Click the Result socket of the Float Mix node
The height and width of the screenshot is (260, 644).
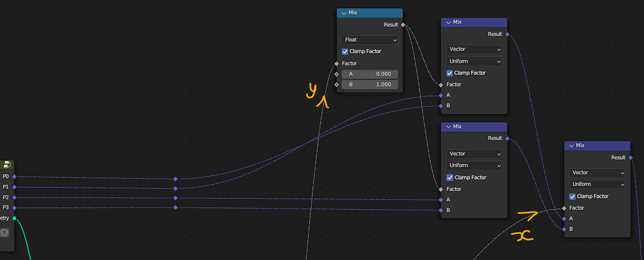[403, 25]
